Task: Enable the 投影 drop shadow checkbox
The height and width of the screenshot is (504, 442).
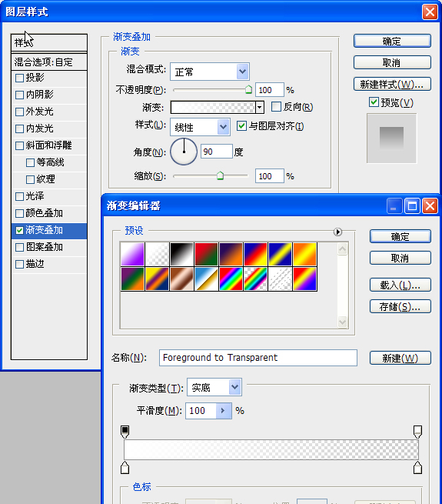Action: tap(19, 78)
